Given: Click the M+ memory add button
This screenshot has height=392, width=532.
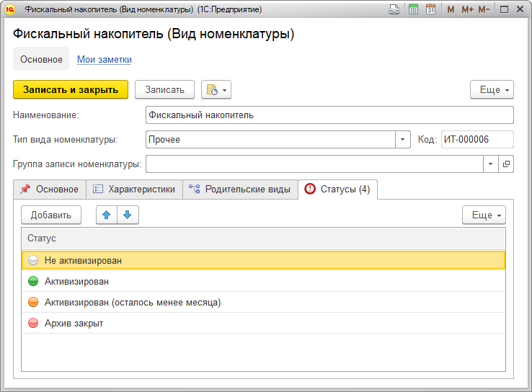Looking at the screenshot, I should [468, 9].
